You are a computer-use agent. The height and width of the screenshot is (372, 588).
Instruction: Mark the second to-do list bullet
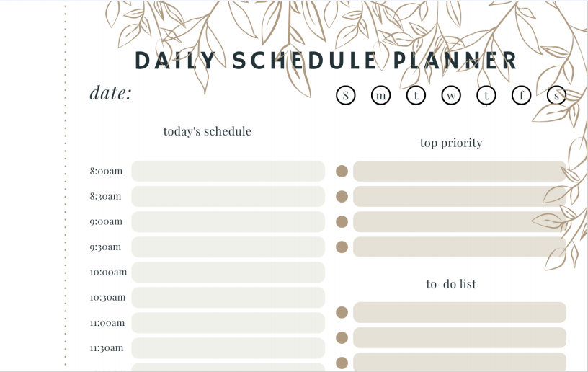pyautogui.click(x=342, y=338)
